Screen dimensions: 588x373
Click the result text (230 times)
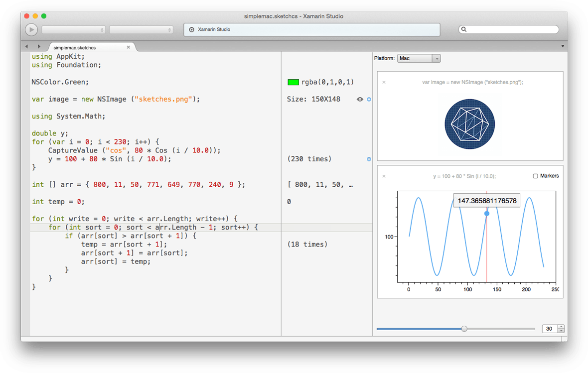(x=309, y=159)
